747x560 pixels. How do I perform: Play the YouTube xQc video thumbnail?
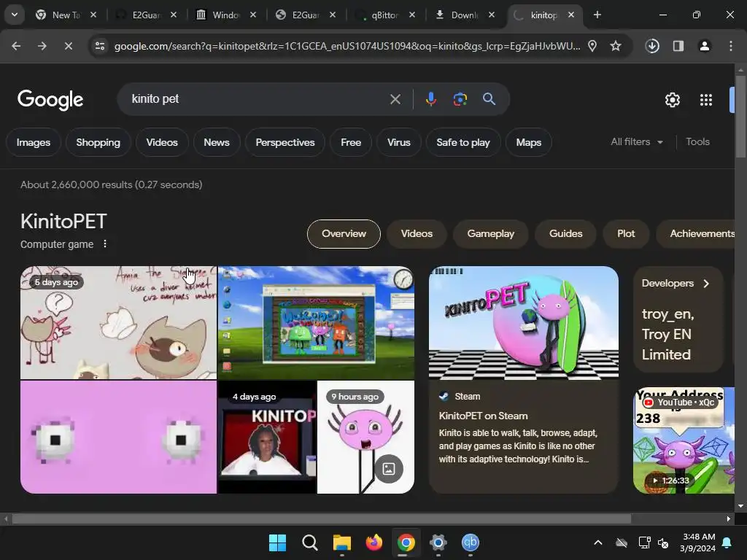684,440
